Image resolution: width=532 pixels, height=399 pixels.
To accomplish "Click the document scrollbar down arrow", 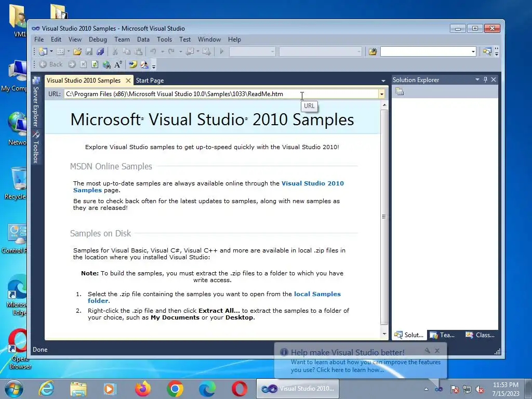I will point(384,334).
